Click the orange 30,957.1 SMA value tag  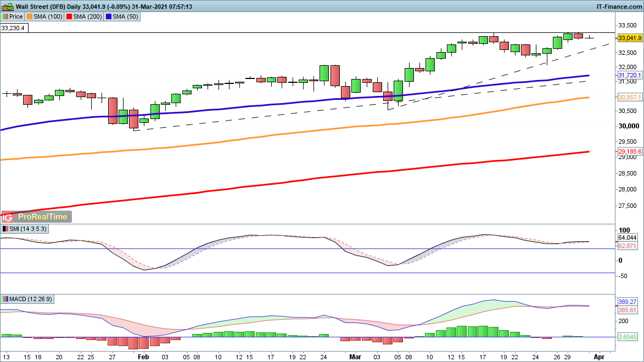click(x=629, y=97)
